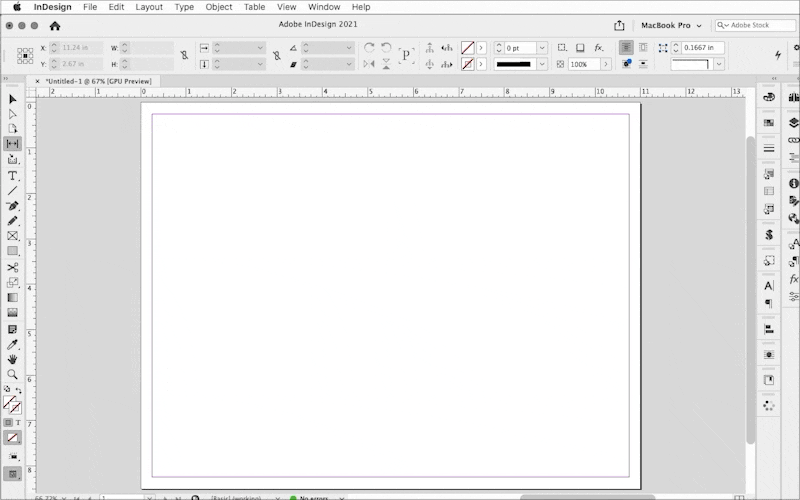
Task: Open the stroke type dropdown
Action: (x=542, y=64)
